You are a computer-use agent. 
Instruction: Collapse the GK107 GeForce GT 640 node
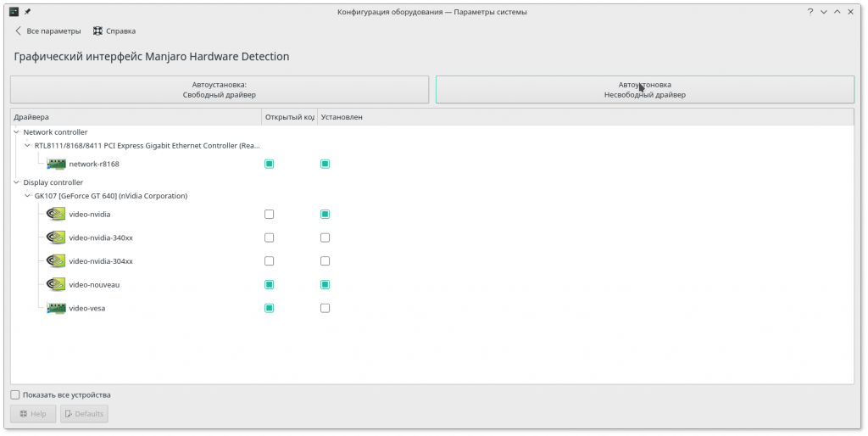(x=28, y=196)
